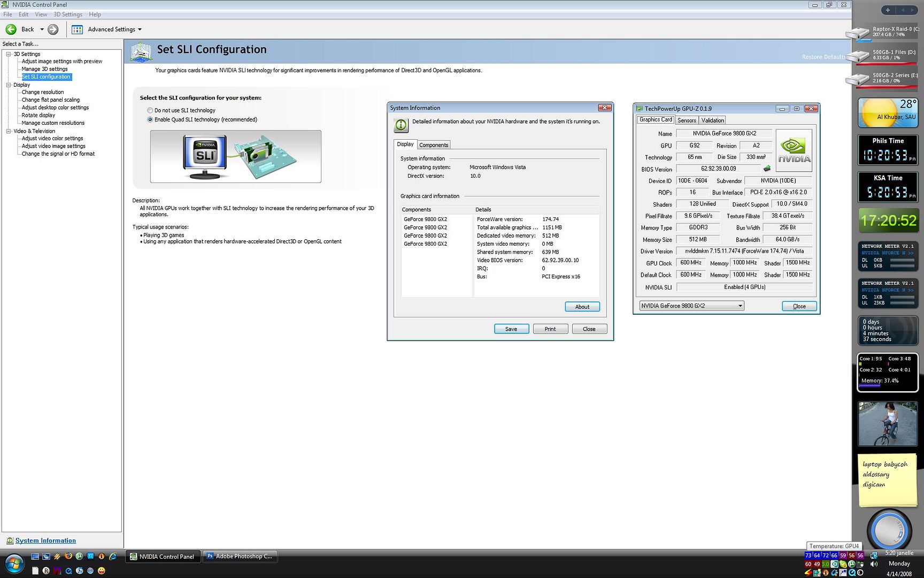
Task: Open Firefox from the quick launch bar
Action: [x=68, y=557]
